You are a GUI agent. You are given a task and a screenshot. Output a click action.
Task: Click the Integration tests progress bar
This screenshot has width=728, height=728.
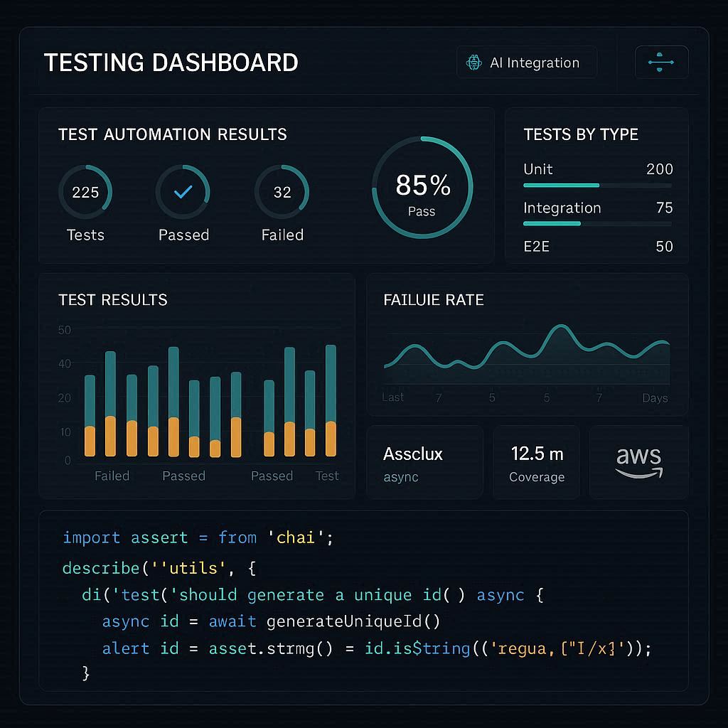coord(597,223)
